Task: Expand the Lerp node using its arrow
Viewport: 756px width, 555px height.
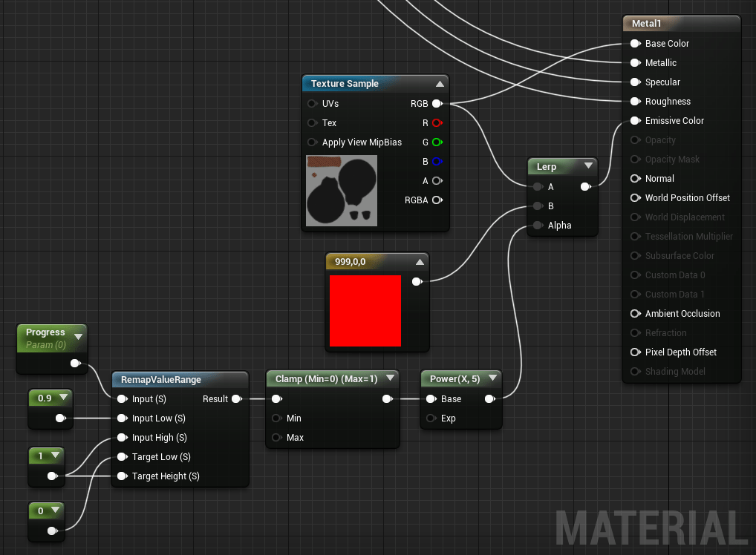Action: tap(588, 166)
